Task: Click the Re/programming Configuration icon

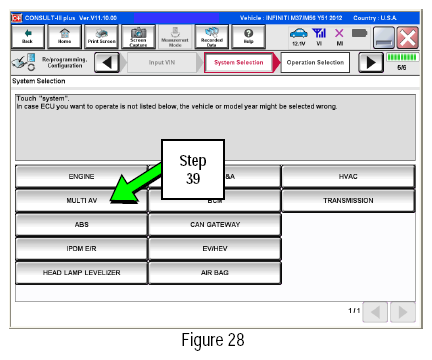Action: tap(23, 62)
